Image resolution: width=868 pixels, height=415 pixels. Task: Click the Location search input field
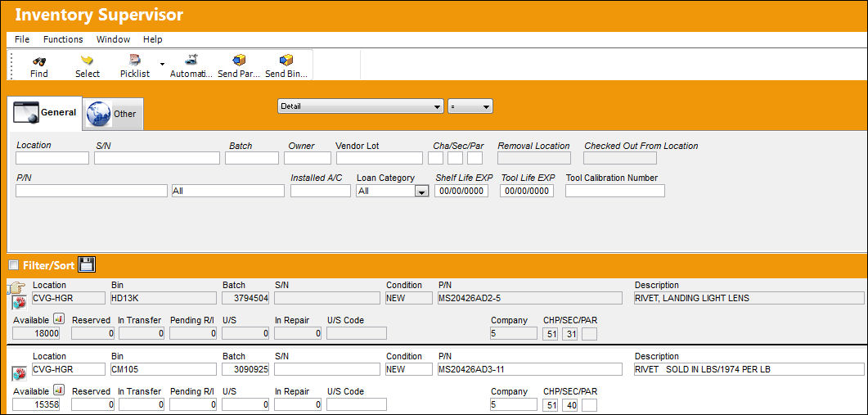(x=52, y=158)
